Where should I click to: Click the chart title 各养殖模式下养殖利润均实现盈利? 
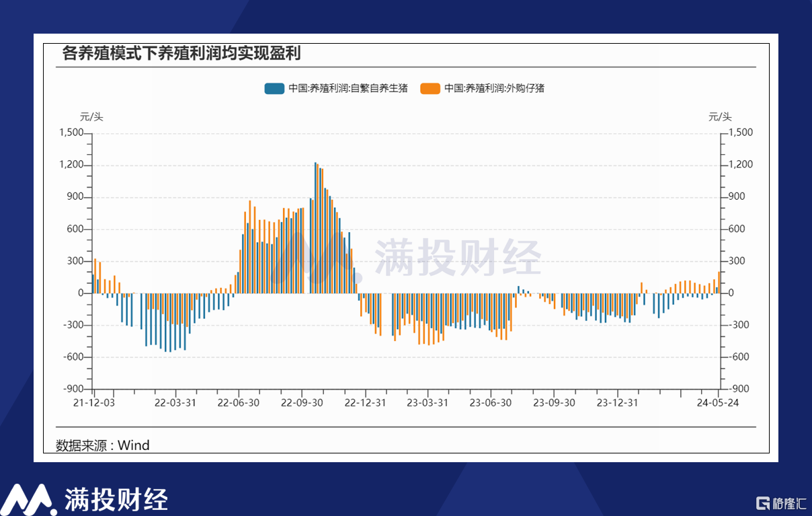coord(181,54)
